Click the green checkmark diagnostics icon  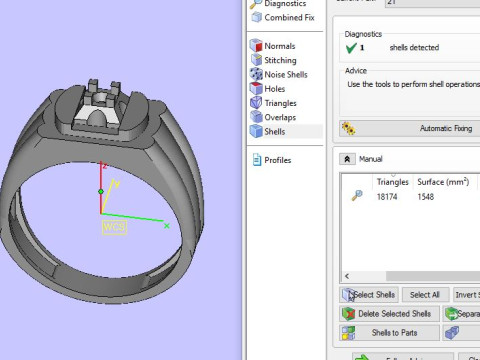tap(351, 48)
